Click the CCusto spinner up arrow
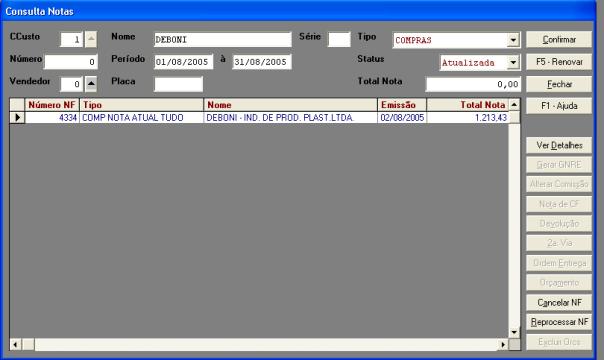Screen dimensions: 604x360 click(91, 39)
